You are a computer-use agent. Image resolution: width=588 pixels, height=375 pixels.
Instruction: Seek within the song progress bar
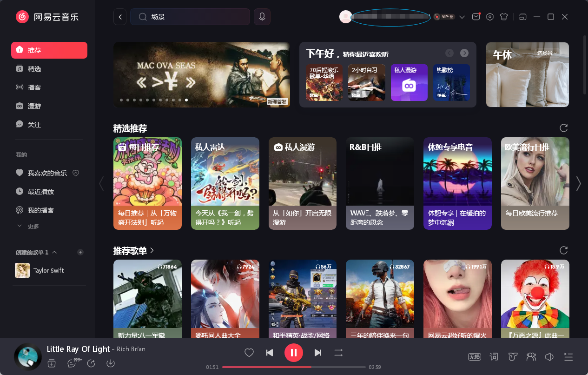click(x=294, y=367)
